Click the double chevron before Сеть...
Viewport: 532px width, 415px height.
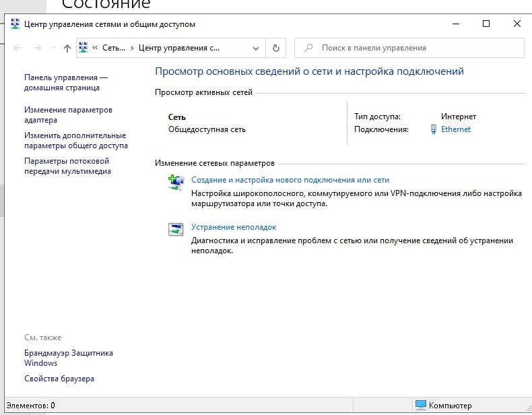pyautogui.click(x=95, y=48)
